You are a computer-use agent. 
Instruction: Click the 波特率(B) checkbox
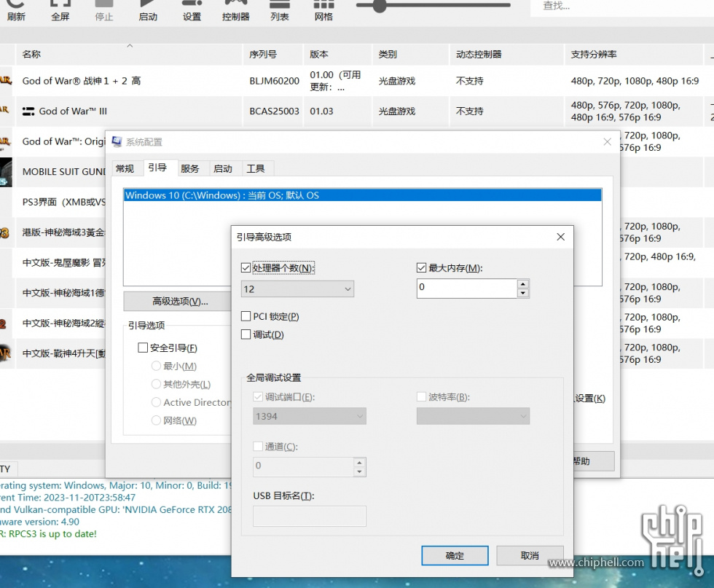coord(421,396)
